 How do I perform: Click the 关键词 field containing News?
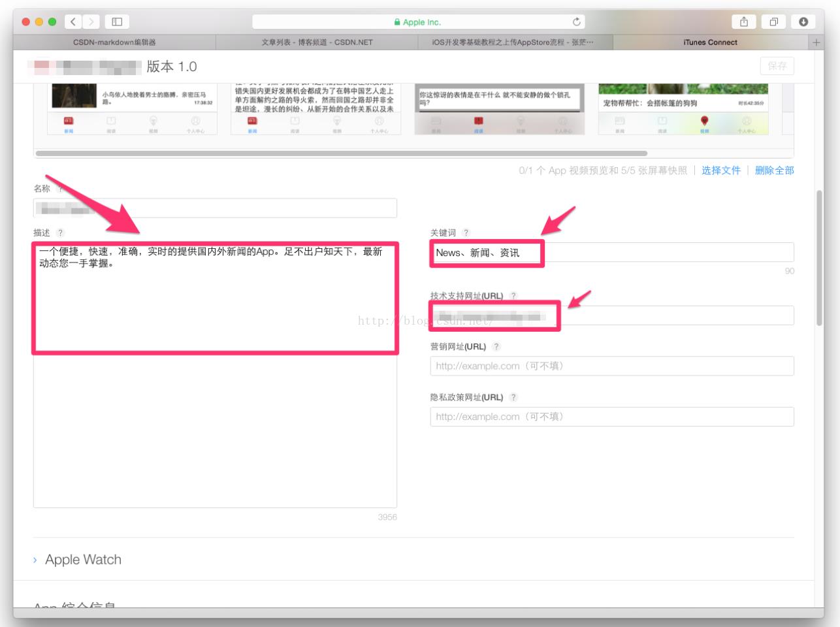click(612, 252)
